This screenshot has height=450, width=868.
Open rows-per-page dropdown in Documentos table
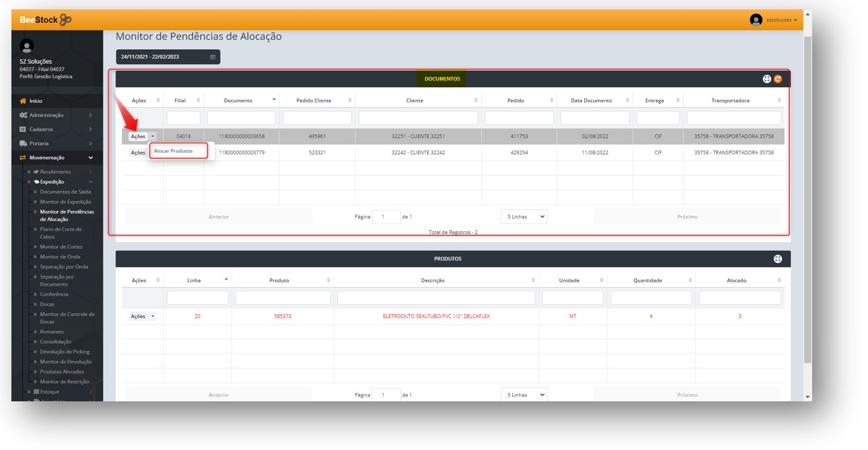point(524,217)
